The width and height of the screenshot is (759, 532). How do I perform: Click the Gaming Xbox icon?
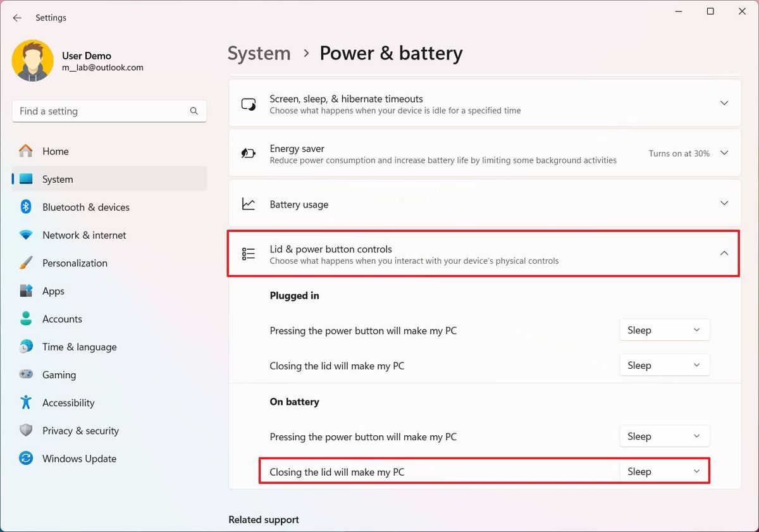point(26,374)
